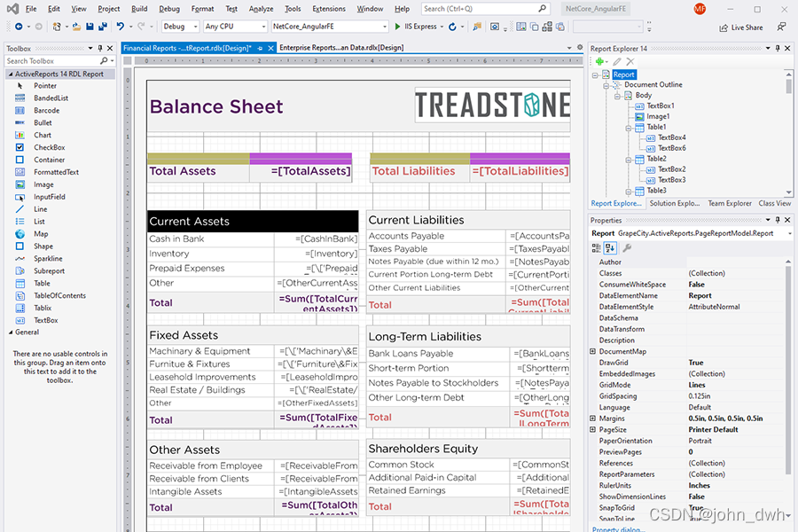The width and height of the screenshot is (798, 532).
Task: Collapse the Body node in Report Explorer
Action: (x=617, y=96)
